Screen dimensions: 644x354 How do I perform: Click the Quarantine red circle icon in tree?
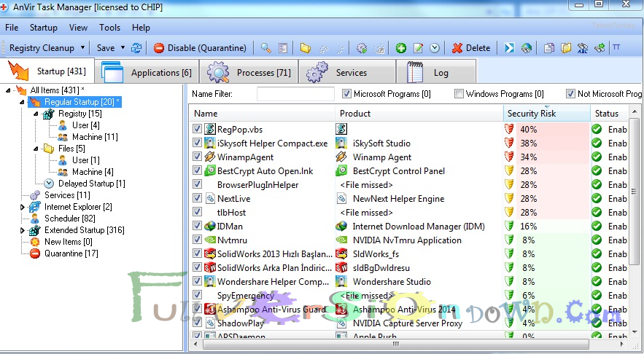pos(35,253)
